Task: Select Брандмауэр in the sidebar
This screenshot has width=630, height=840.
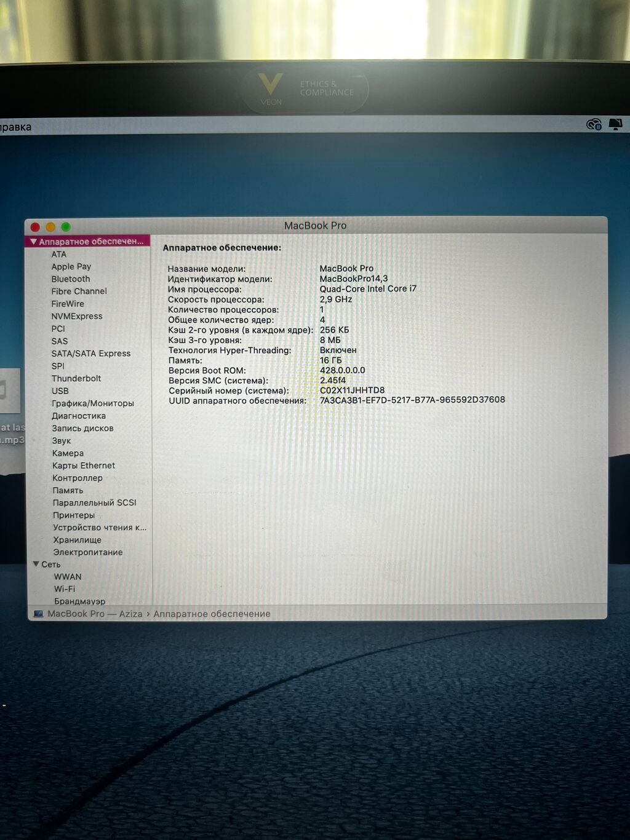Action: click(x=80, y=601)
